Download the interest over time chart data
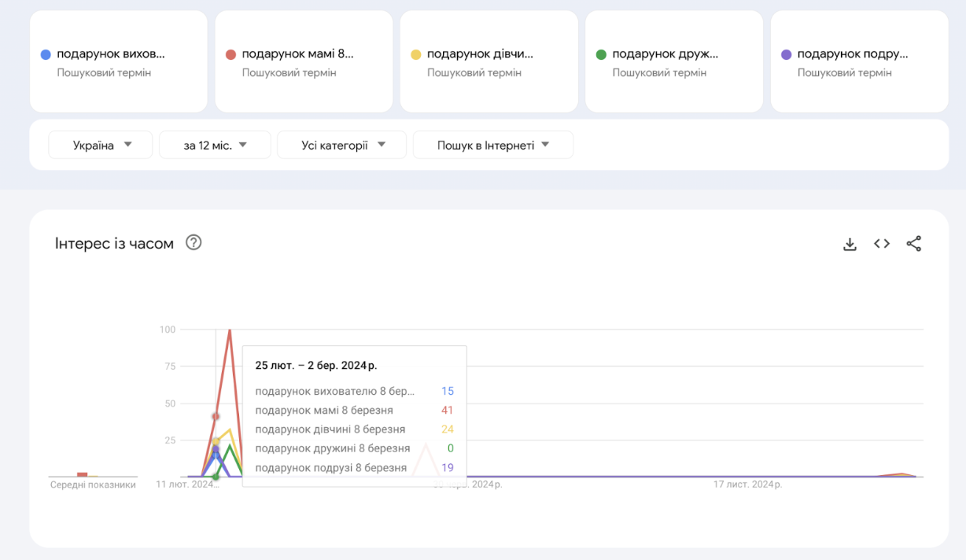The height and width of the screenshot is (560, 966). 850,244
